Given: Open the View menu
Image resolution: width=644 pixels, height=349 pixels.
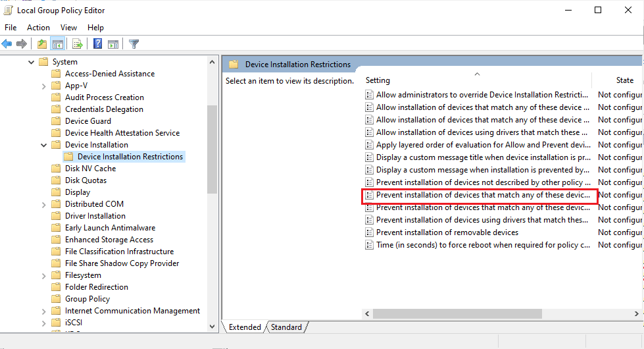Looking at the screenshot, I should point(68,28).
